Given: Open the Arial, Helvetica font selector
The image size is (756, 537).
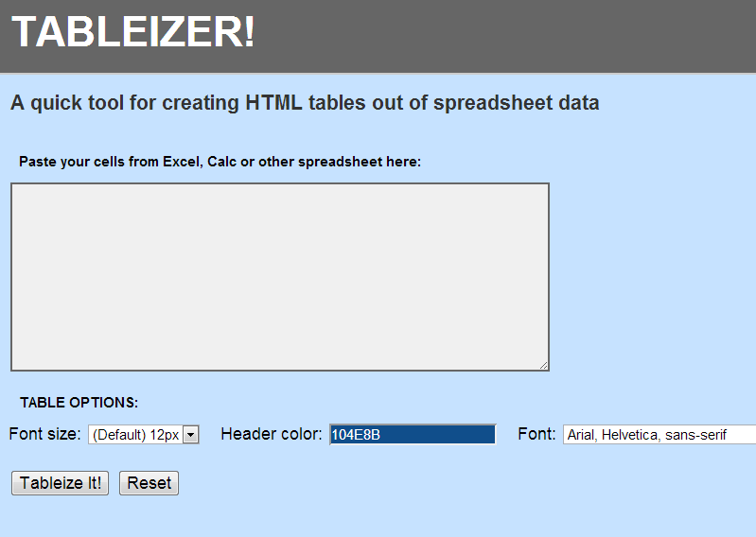Looking at the screenshot, I should coord(659,435).
